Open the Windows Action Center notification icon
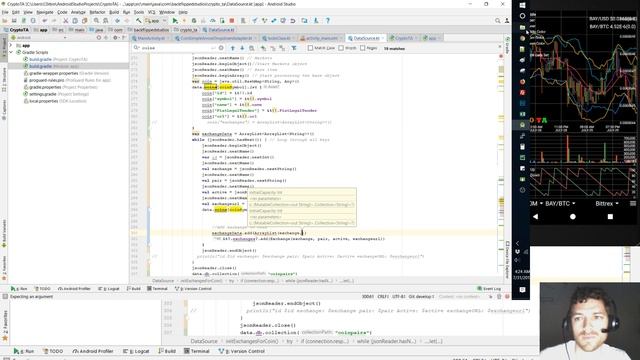The height and width of the screenshot is (360, 640). tap(522, 289)
